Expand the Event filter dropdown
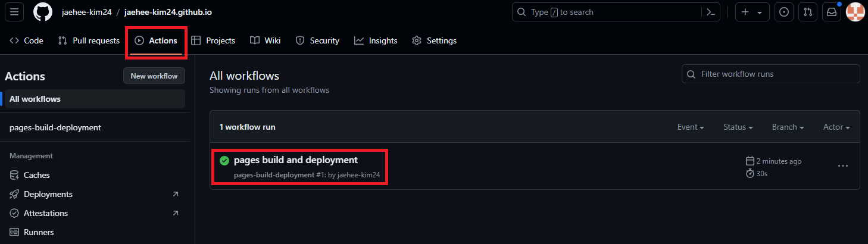This screenshot has height=244, width=868. pyautogui.click(x=691, y=127)
